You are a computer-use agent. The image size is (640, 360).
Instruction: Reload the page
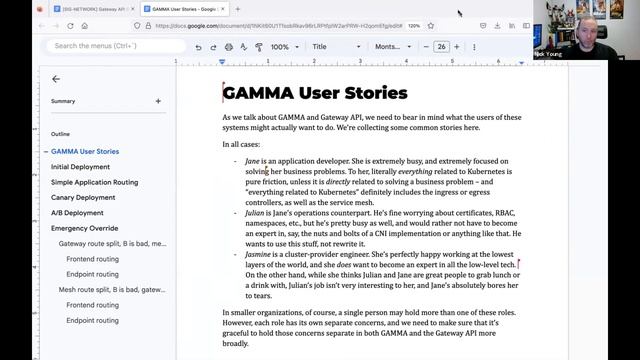(x=70, y=26)
